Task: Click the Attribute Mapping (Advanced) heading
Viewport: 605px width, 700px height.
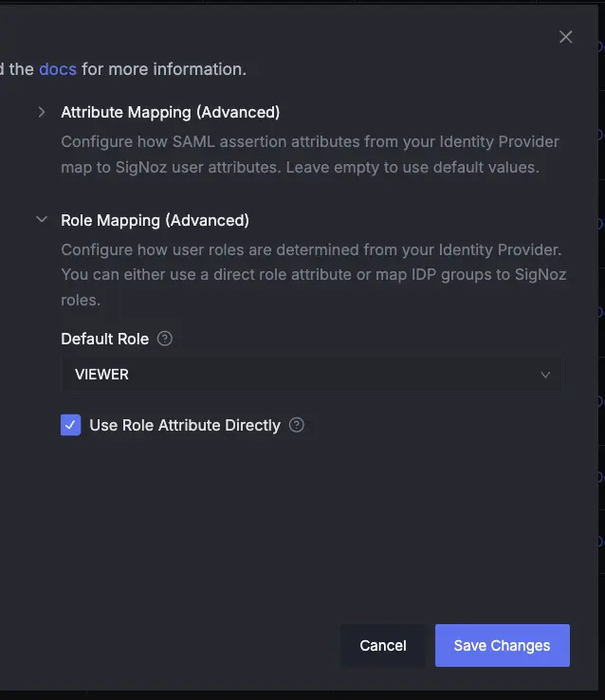Action: pyautogui.click(x=171, y=113)
